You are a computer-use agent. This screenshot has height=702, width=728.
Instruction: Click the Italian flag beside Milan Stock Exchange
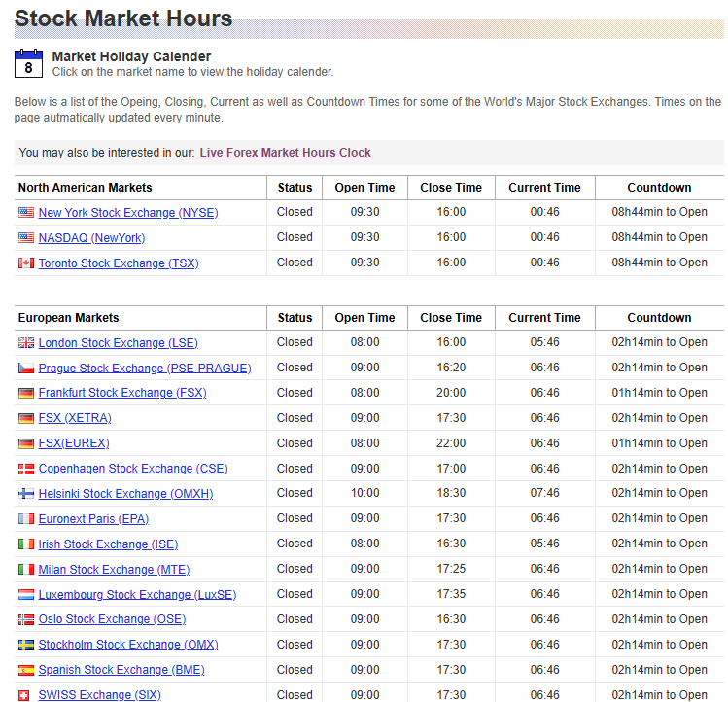26,569
